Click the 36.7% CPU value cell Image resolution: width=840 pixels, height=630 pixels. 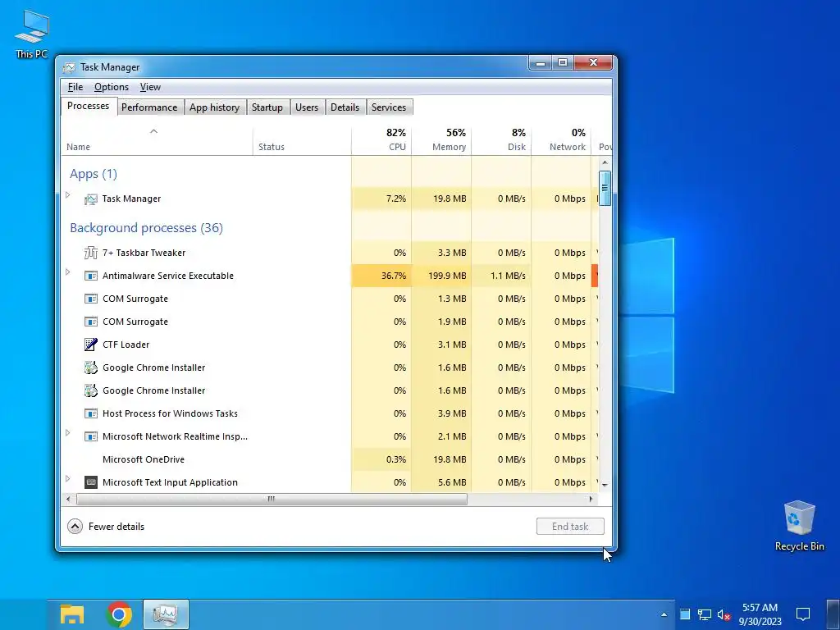(381, 276)
